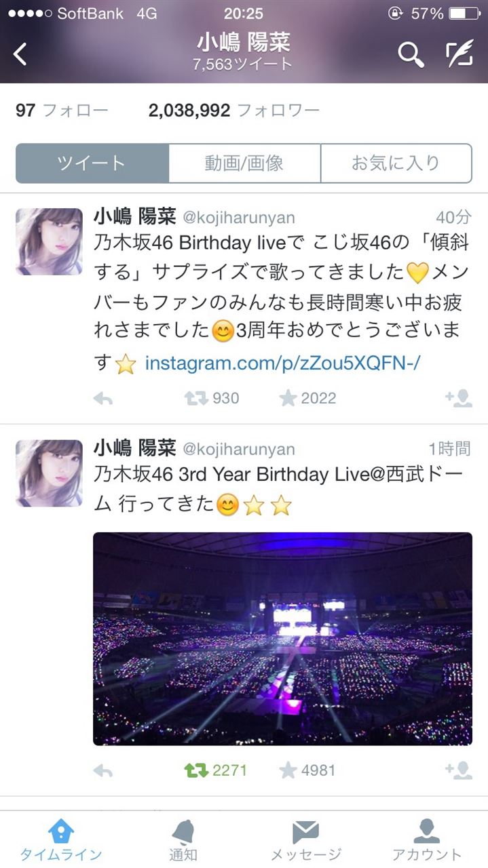
Task: Add user via the icon on the second tweet
Action: (x=459, y=770)
